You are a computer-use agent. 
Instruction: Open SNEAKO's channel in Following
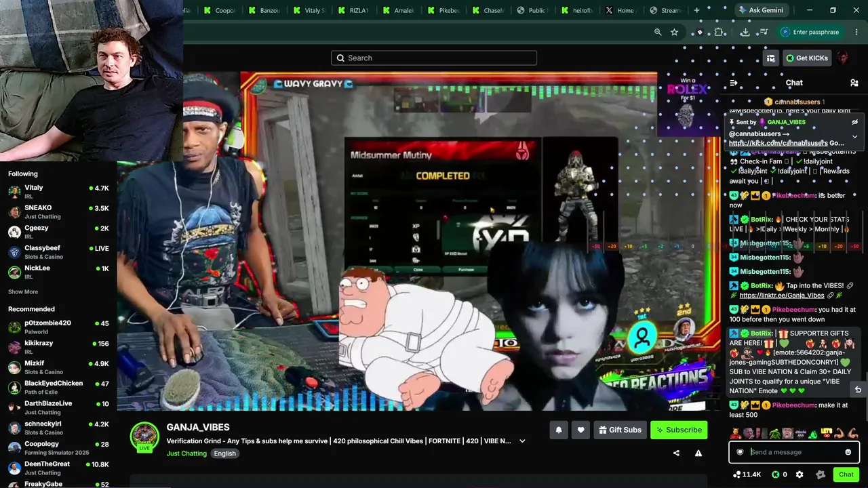[x=58, y=212]
